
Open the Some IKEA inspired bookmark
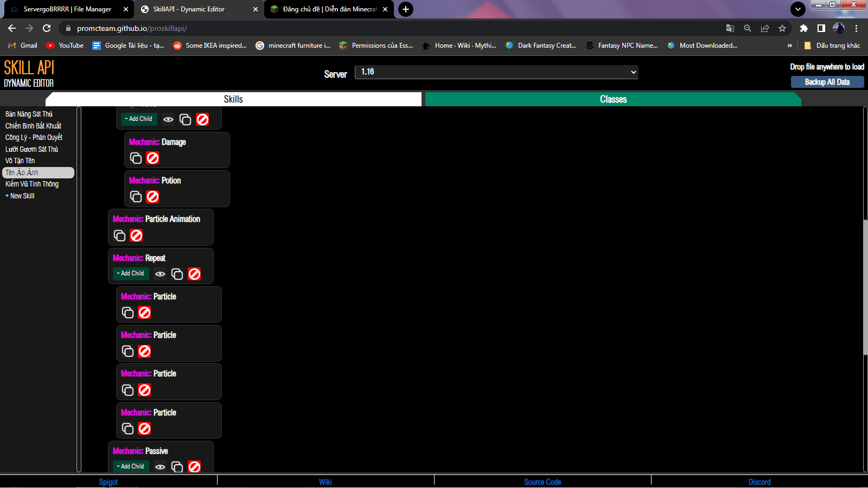click(210, 46)
